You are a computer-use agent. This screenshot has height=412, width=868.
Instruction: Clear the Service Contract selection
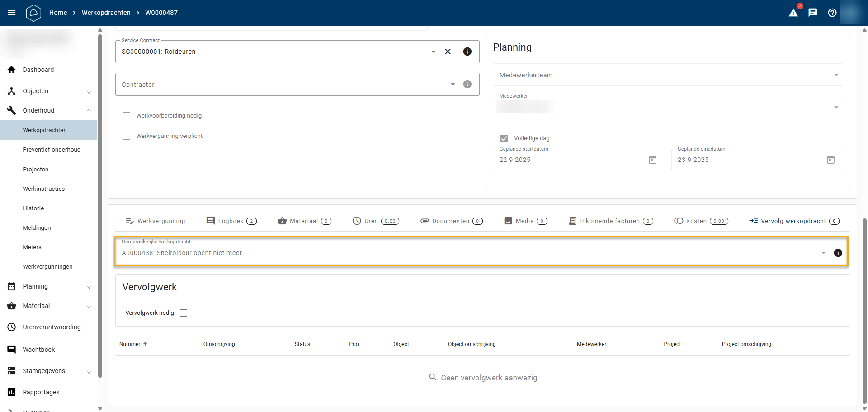tap(448, 52)
